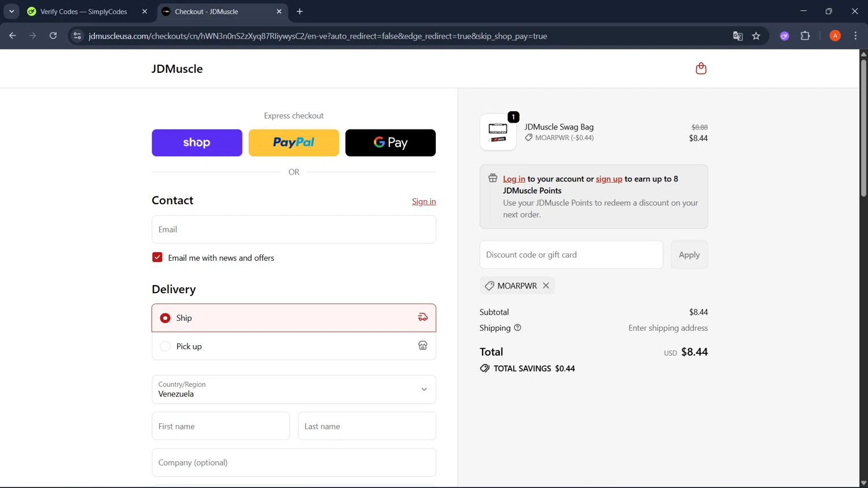The image size is (868, 488).
Task: Pay with Google Pay button
Action: point(391,143)
